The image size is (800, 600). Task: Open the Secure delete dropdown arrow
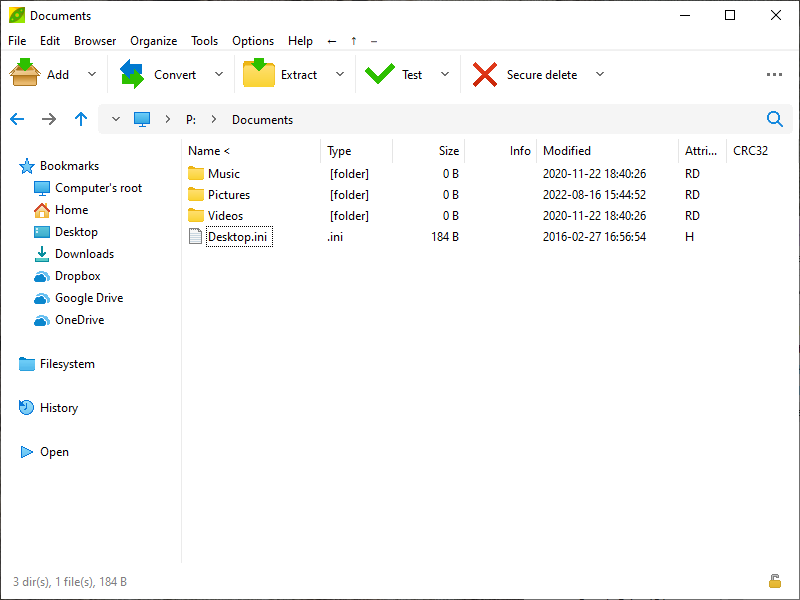600,74
